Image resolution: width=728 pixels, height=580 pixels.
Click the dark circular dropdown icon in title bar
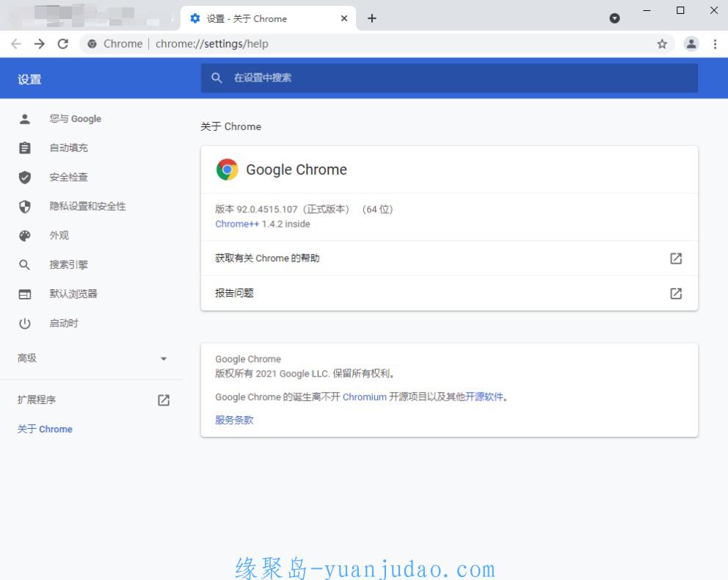coord(614,18)
